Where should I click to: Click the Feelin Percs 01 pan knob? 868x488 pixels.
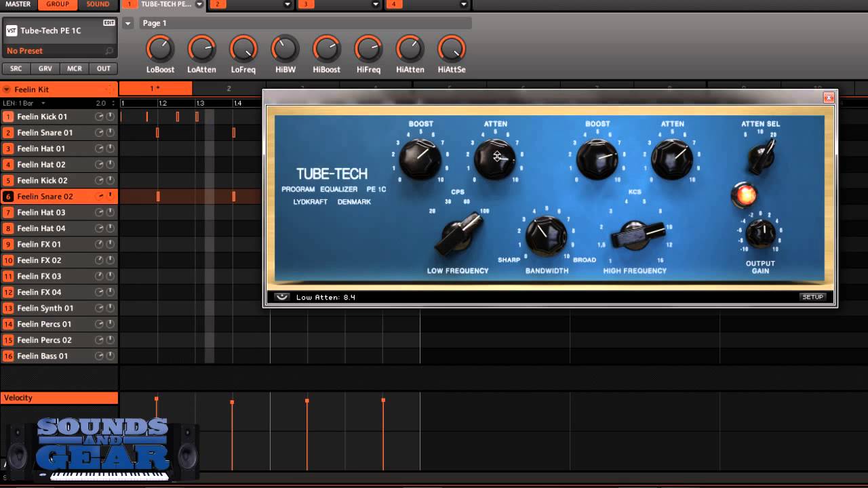[110, 324]
